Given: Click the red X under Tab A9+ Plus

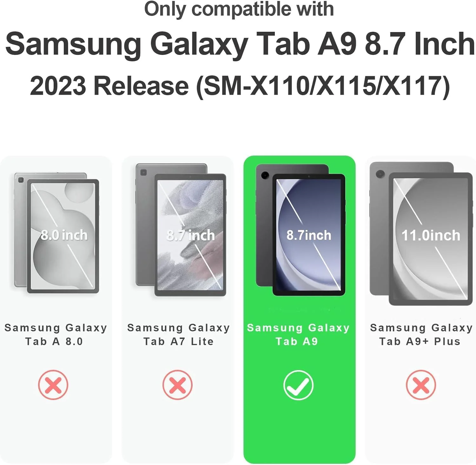Looking at the screenshot, I should pyautogui.click(x=421, y=385).
